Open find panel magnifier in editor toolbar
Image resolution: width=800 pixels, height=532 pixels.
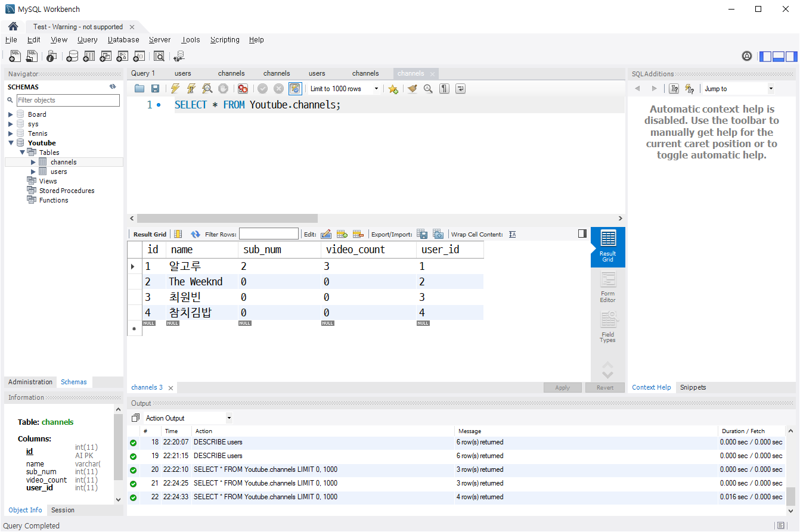[428, 89]
